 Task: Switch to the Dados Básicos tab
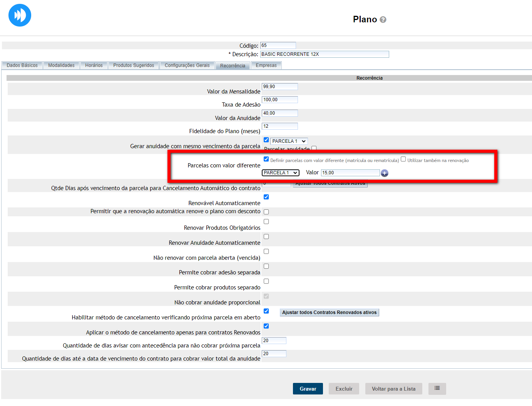pos(22,65)
